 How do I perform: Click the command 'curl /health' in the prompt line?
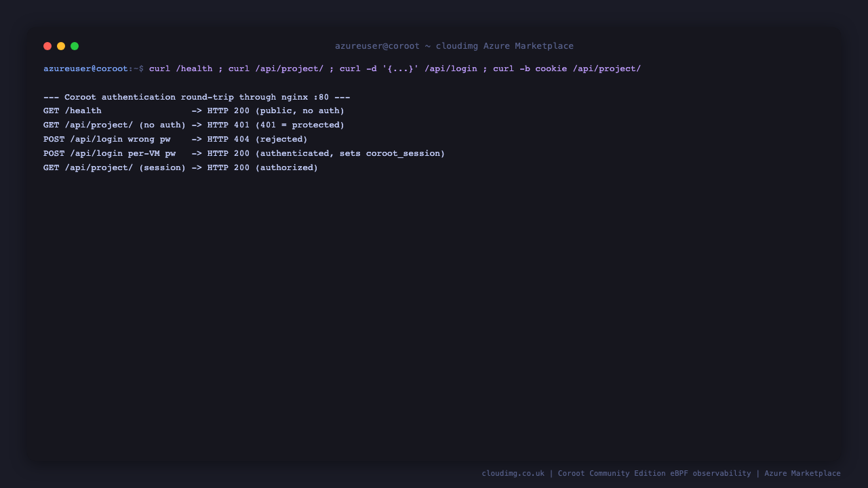180,68
